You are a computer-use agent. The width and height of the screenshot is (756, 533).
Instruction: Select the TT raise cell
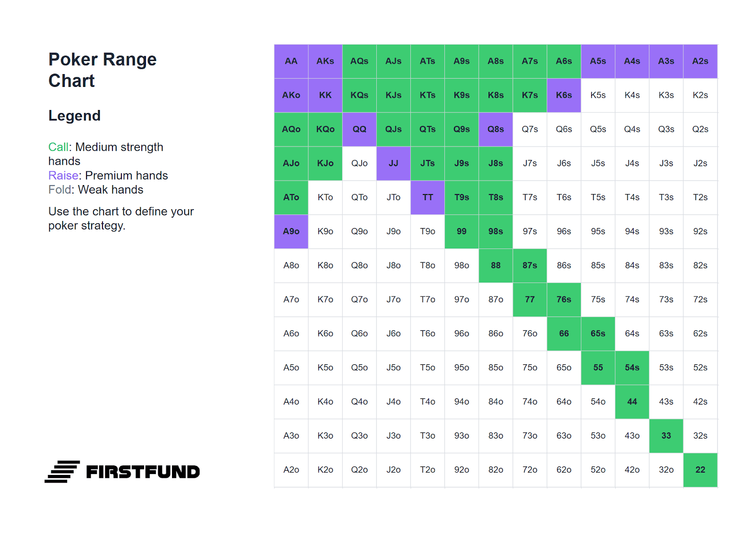428,197
